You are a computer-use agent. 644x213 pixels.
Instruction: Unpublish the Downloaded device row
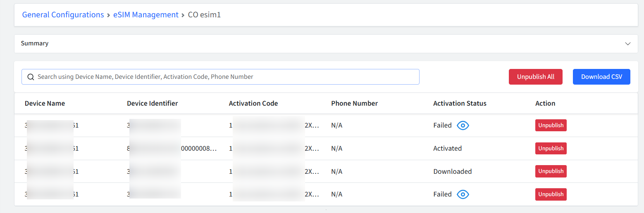pos(551,171)
